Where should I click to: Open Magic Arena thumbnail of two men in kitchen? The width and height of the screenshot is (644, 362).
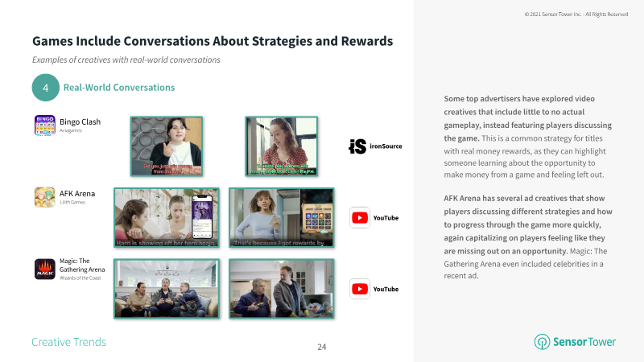pyautogui.click(x=281, y=289)
